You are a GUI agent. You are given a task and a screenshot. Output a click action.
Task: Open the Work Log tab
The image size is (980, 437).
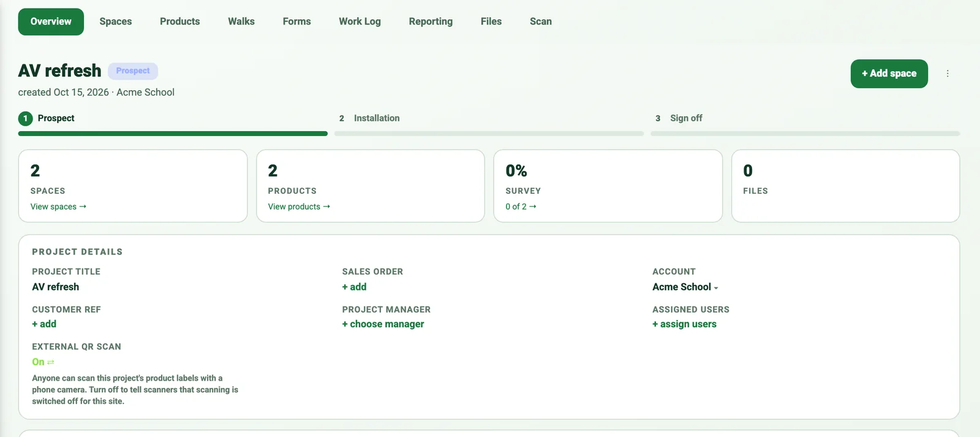[x=360, y=21]
